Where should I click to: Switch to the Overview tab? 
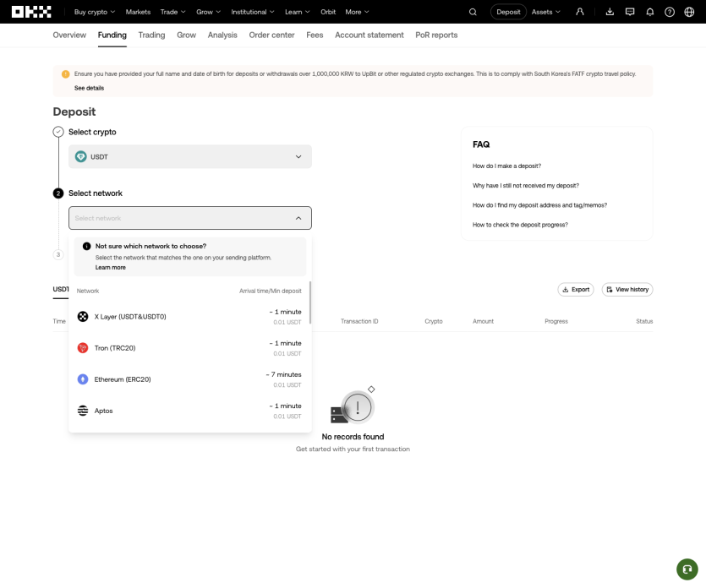[69, 35]
